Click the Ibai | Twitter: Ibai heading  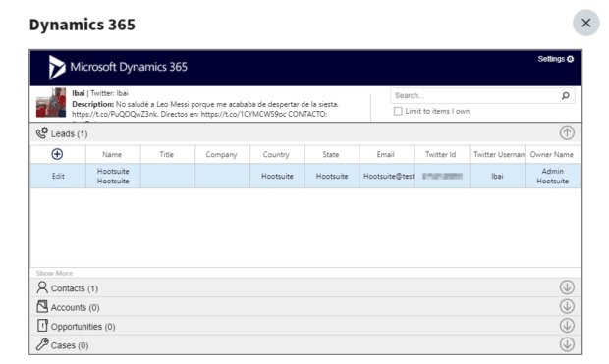tap(100, 93)
